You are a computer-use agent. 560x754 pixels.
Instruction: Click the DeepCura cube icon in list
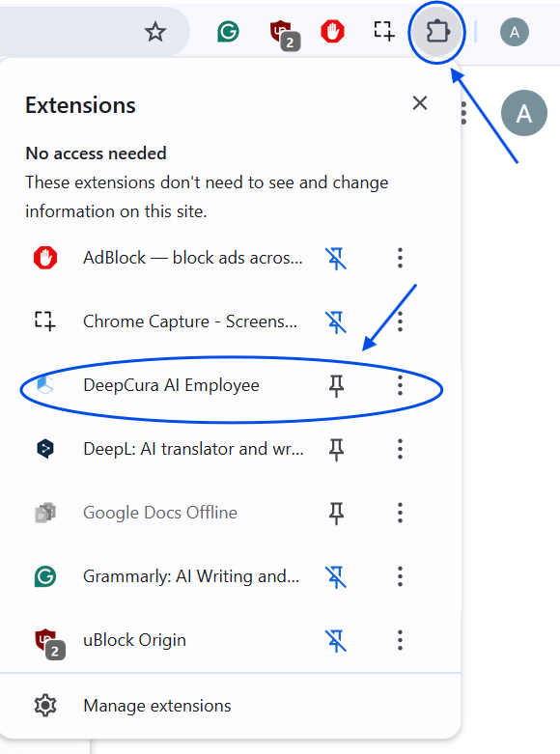click(x=45, y=385)
